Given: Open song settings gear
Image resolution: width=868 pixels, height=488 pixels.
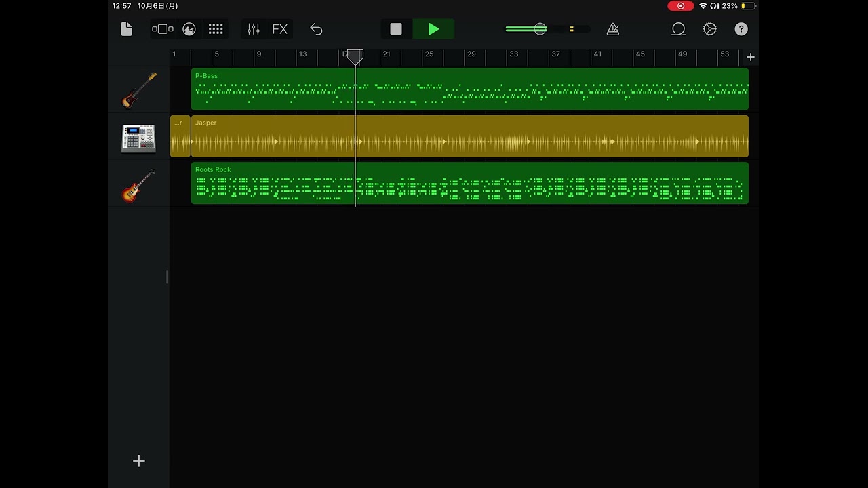Looking at the screenshot, I should tap(710, 29).
